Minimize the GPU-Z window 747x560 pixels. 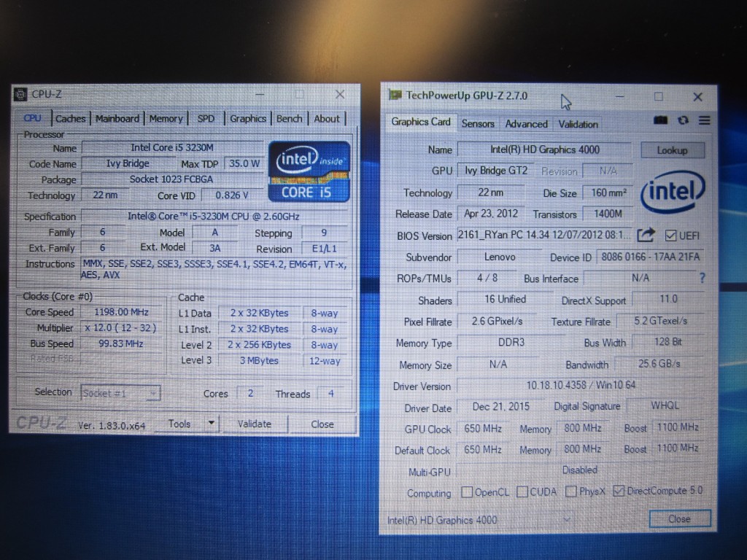[x=620, y=97]
